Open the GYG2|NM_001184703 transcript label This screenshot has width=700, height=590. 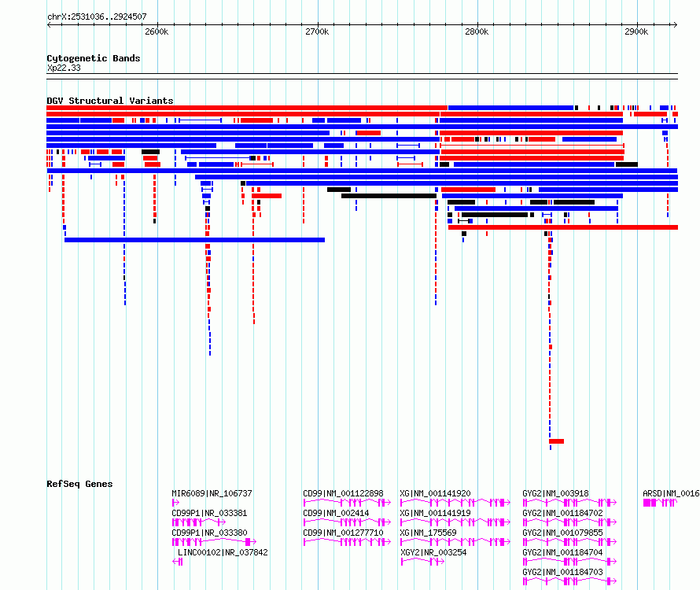tap(563, 572)
